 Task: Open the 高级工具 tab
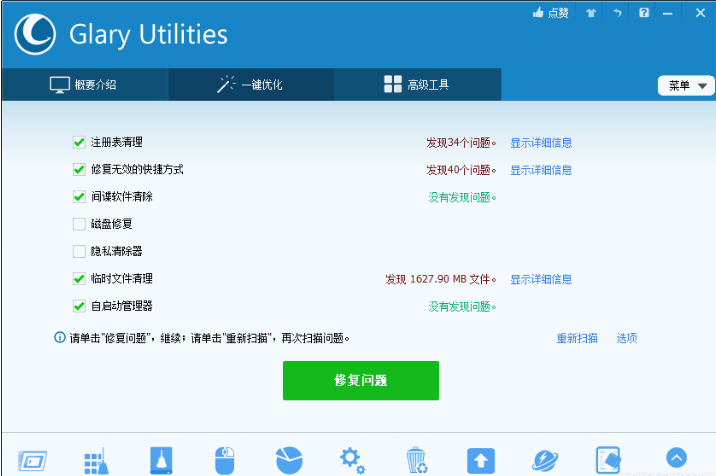click(x=417, y=85)
